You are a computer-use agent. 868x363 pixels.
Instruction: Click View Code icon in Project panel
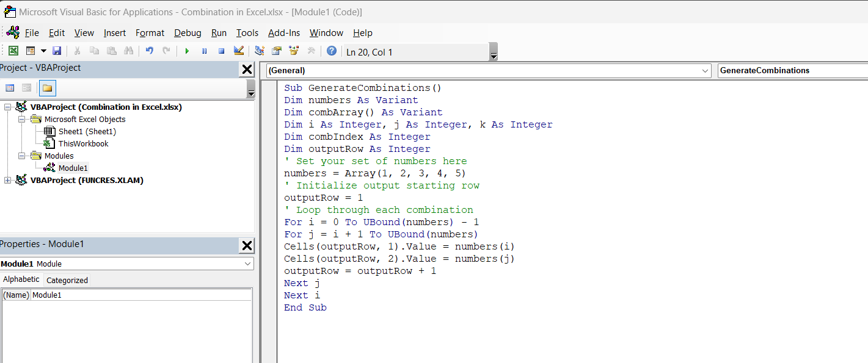pos(10,88)
